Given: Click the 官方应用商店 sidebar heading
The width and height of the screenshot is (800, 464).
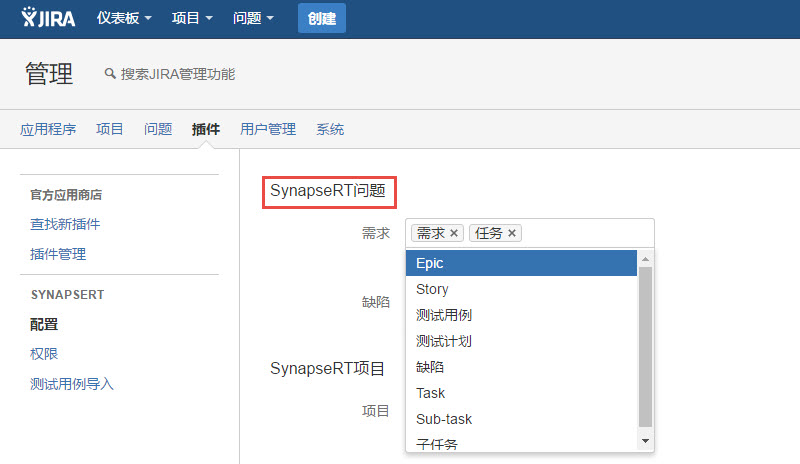Looking at the screenshot, I should click(x=66, y=194).
